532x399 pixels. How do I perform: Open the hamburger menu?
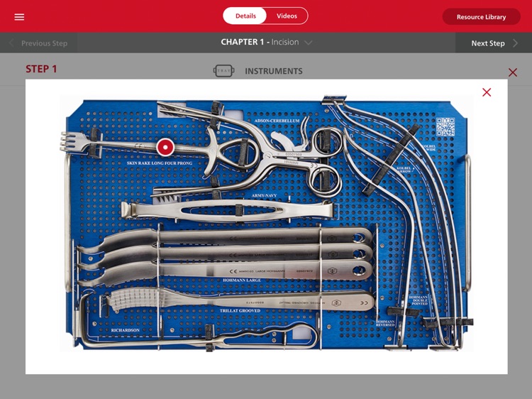point(19,16)
